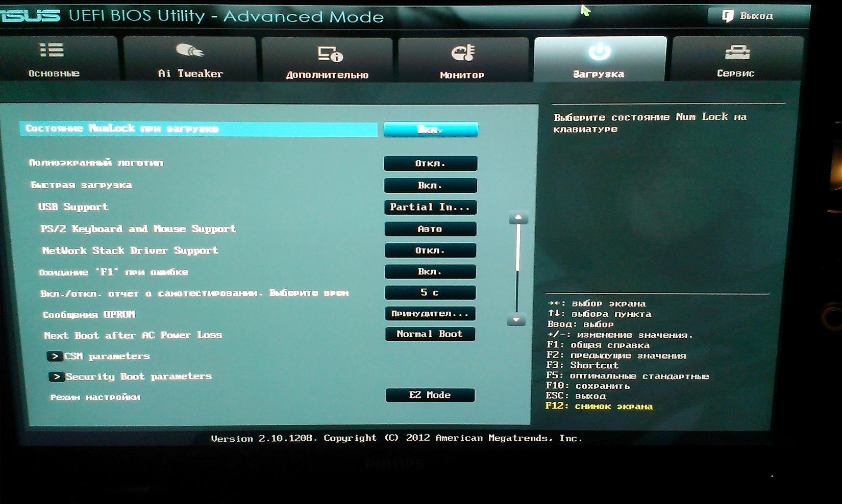
Task: Select the USB Support label
Action: [x=73, y=207]
